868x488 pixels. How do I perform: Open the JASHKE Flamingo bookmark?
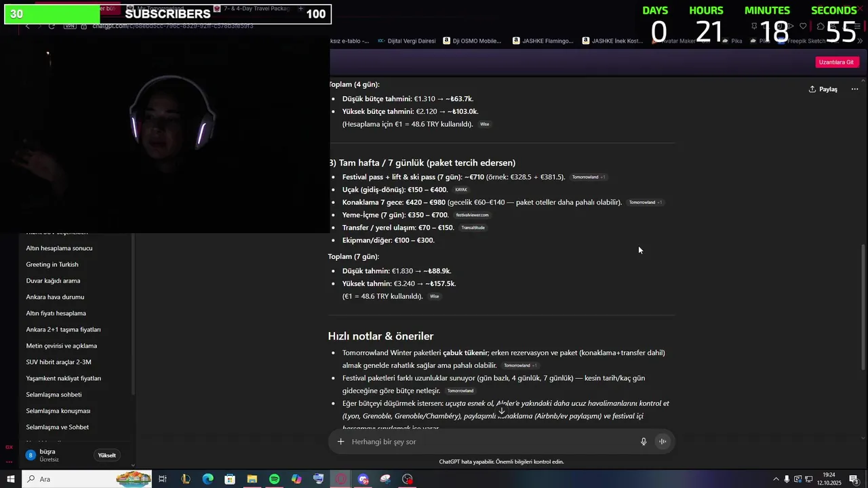(x=543, y=41)
